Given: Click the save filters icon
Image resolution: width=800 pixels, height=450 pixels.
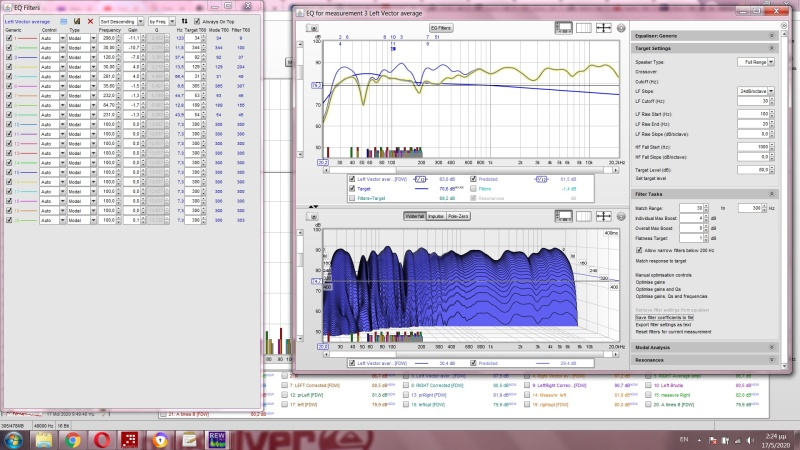Looking at the screenshot, I should [77, 20].
